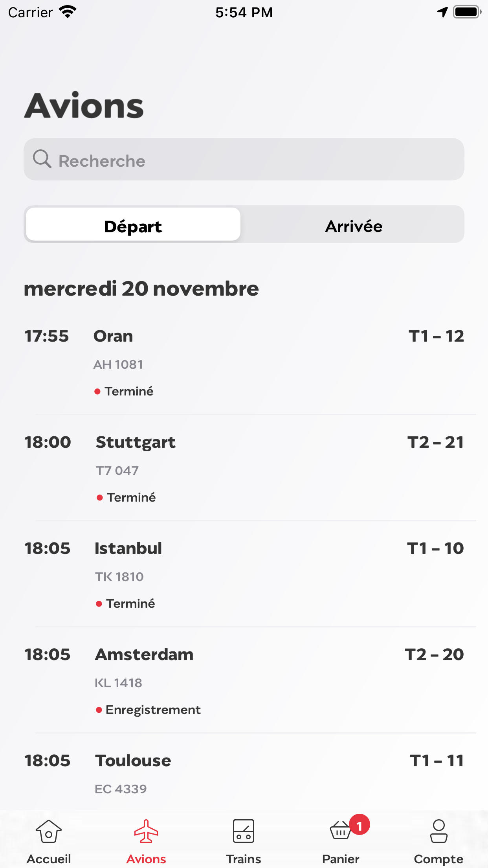Tap the basket notification badge
This screenshot has width=488, height=868.
click(359, 825)
